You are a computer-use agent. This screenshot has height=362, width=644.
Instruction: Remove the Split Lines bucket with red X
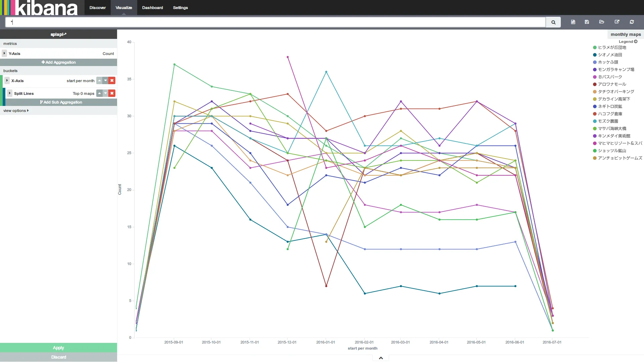pos(112,93)
